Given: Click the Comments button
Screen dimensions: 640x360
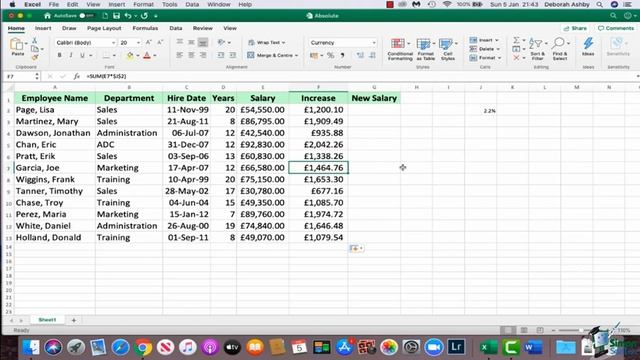Looking at the screenshot, I should pyautogui.click(x=616, y=28).
